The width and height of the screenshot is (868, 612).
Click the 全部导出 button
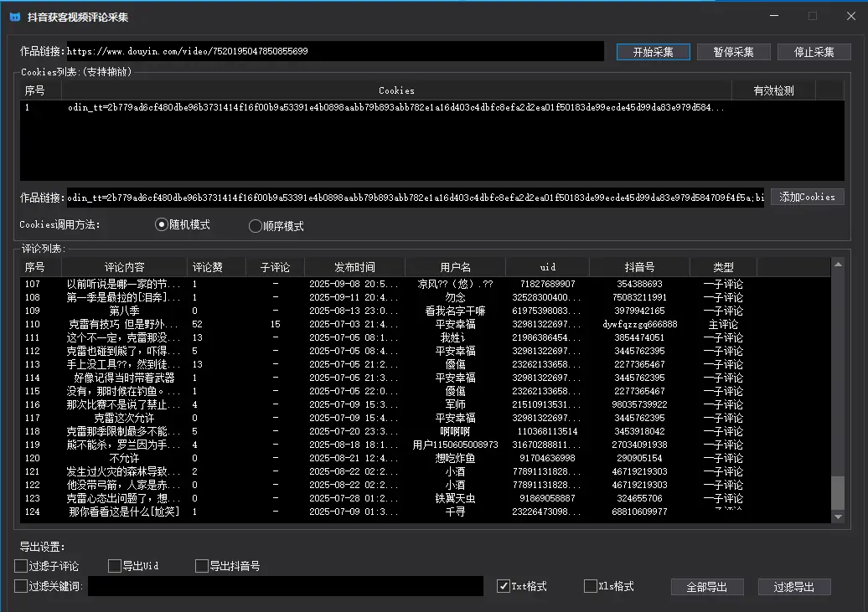coord(706,587)
